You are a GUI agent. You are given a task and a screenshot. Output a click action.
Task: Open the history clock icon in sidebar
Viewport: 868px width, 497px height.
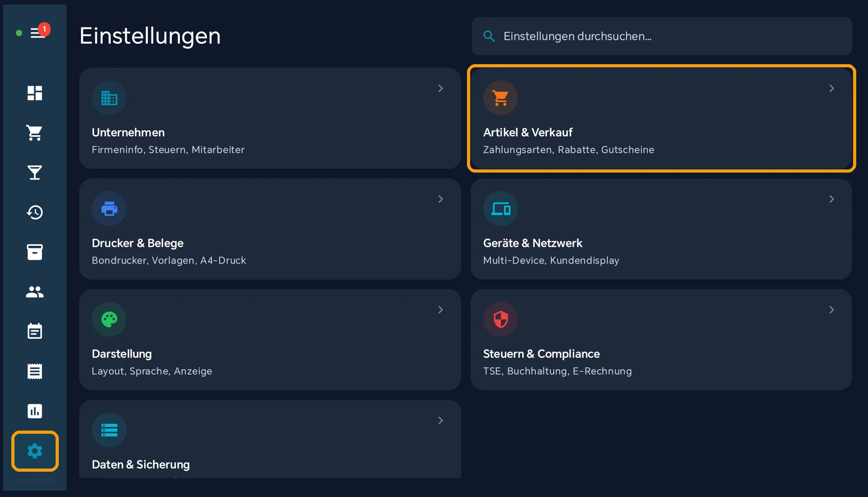[x=35, y=212]
